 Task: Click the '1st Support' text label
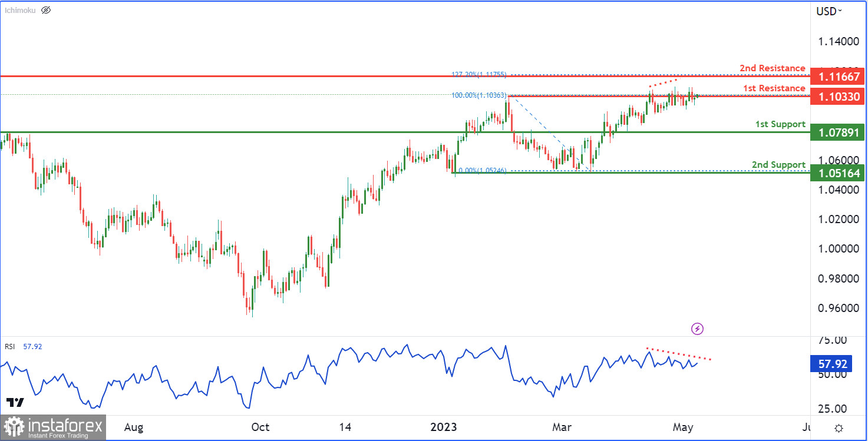pyautogui.click(x=780, y=124)
